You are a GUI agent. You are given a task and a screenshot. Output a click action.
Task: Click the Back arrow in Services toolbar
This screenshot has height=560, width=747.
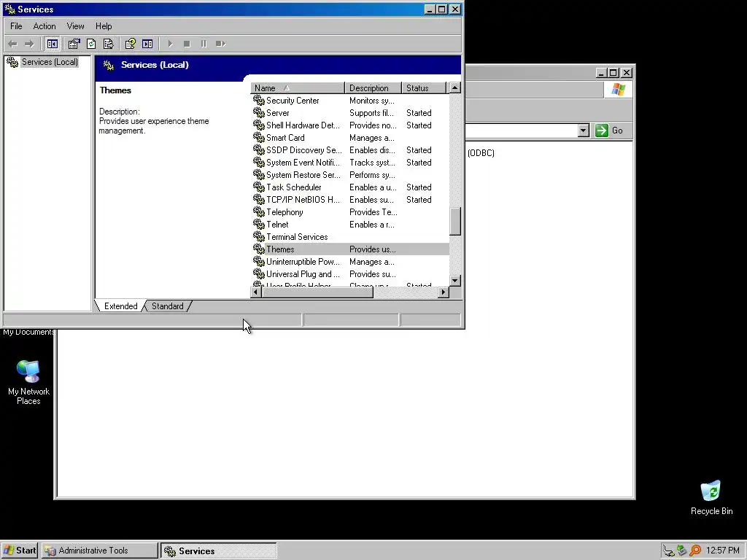pyautogui.click(x=13, y=44)
